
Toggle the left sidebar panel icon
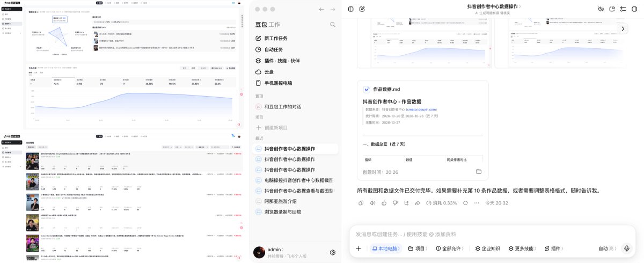click(350, 9)
